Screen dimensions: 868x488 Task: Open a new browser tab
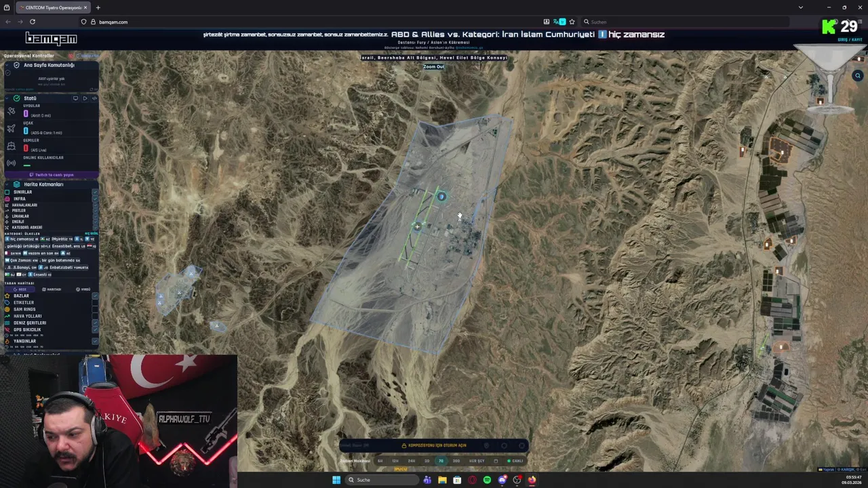coord(98,7)
